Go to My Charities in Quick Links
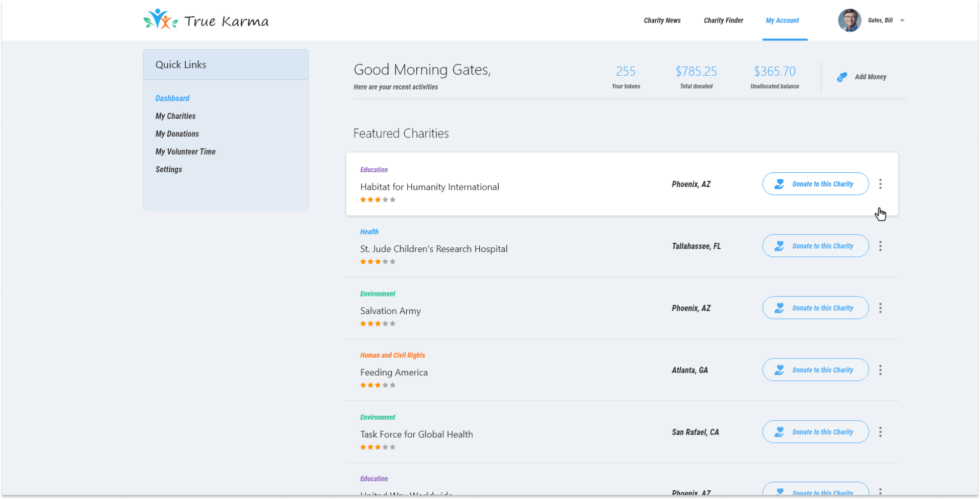The height and width of the screenshot is (499, 980). 175,116
